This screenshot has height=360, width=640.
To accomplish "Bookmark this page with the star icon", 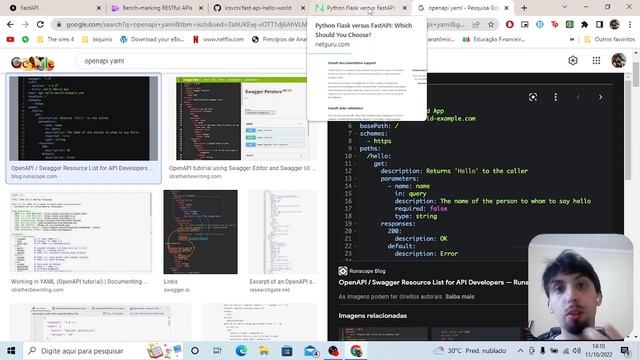I will [x=491, y=24].
